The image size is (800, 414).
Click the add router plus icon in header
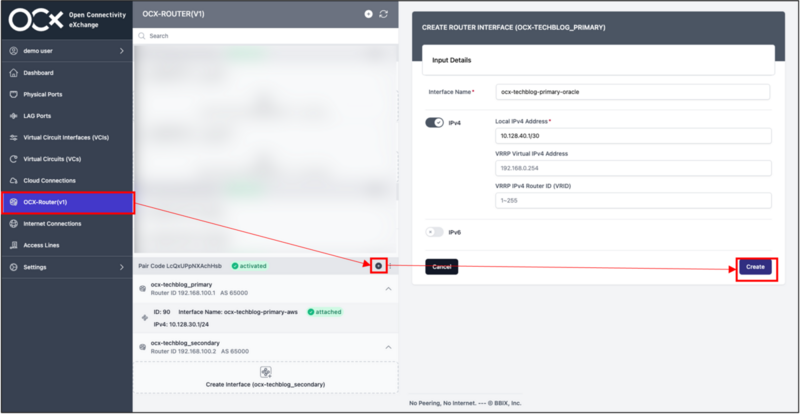coord(368,14)
